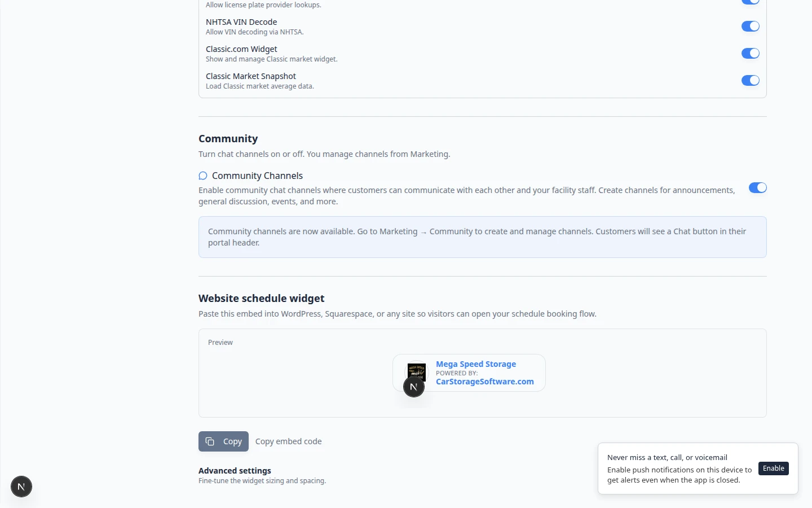The image size is (812, 508).
Task: Click the community channels availability notice
Action: [x=483, y=237]
